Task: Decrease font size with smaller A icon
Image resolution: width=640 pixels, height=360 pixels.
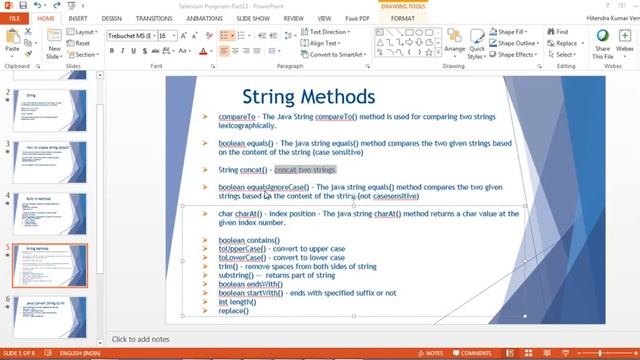Action: click(x=195, y=36)
